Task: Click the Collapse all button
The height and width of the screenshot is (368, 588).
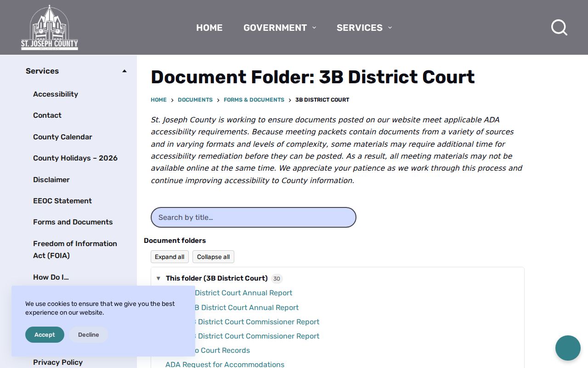Action: click(213, 257)
